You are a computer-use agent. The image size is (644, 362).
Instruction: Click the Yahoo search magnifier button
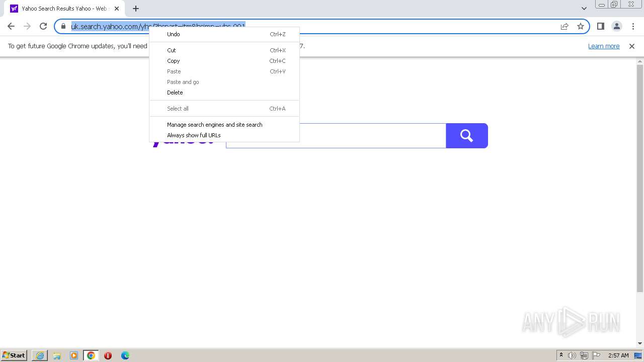467,136
